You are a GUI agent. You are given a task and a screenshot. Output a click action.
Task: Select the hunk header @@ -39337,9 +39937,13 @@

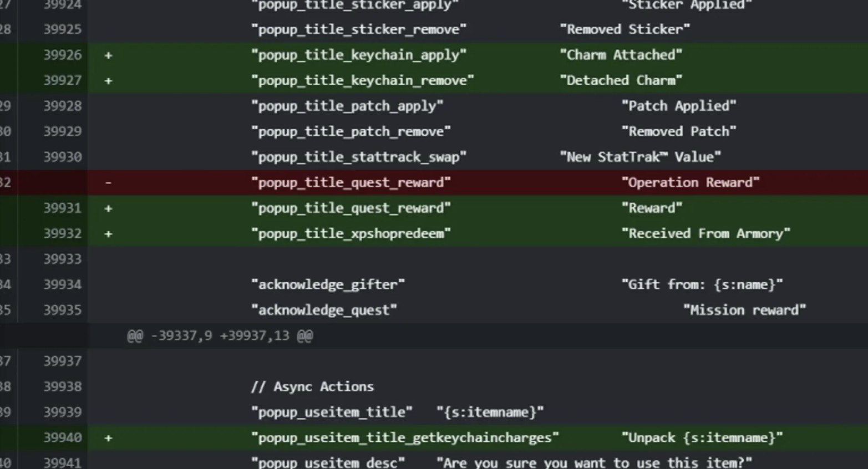point(220,335)
